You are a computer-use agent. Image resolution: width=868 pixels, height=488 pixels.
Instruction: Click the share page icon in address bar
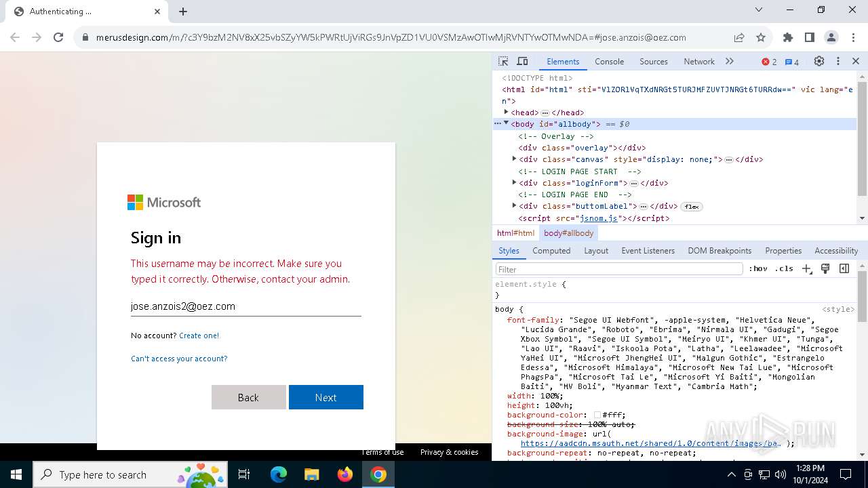(739, 37)
